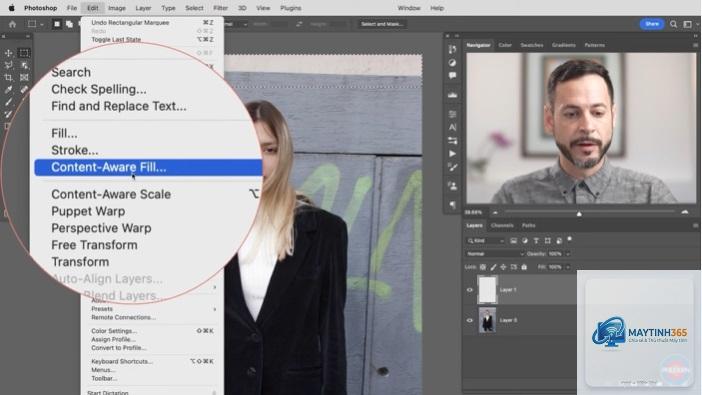Open the workspace chooser icon dropdown
Image resolution: width=702 pixels, height=395 pixels.
tap(688, 24)
